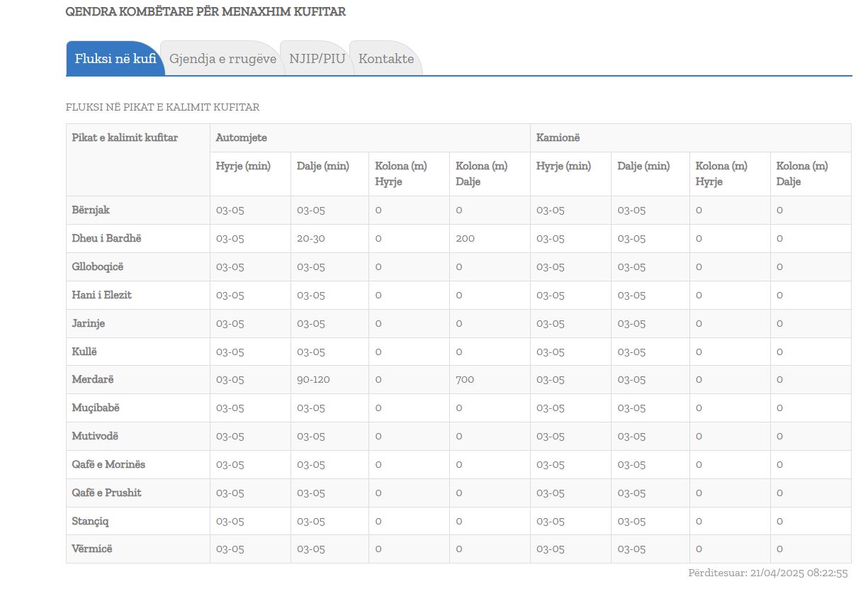Image resolution: width=868 pixels, height=589 pixels.
Task: Click the Bërnjak border crossing row label
Action: 91,211
